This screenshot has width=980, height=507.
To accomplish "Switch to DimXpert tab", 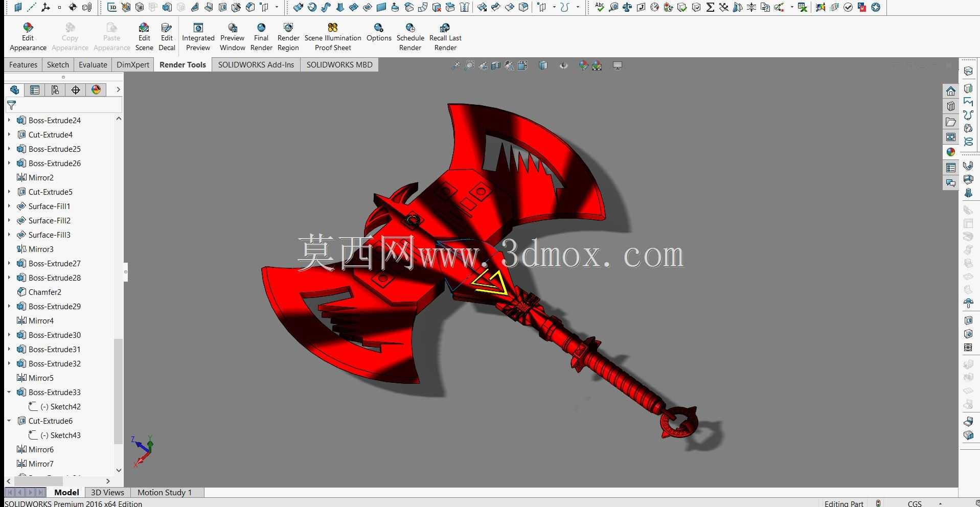I will [x=133, y=65].
